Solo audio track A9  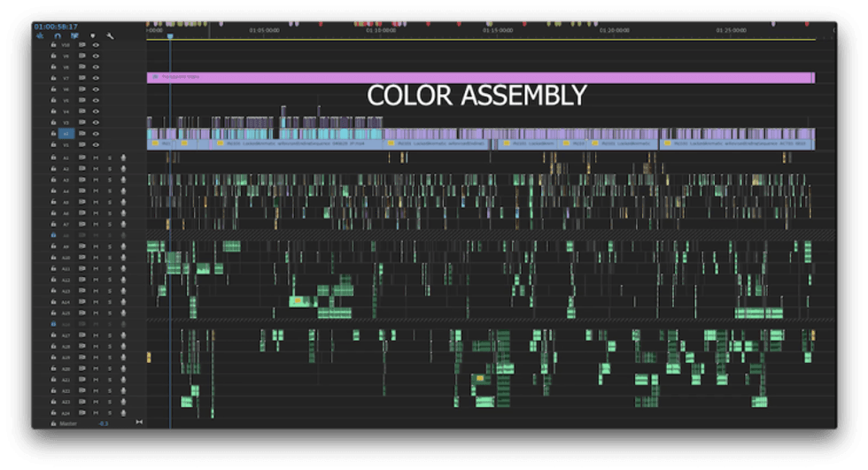pyautogui.click(x=110, y=247)
